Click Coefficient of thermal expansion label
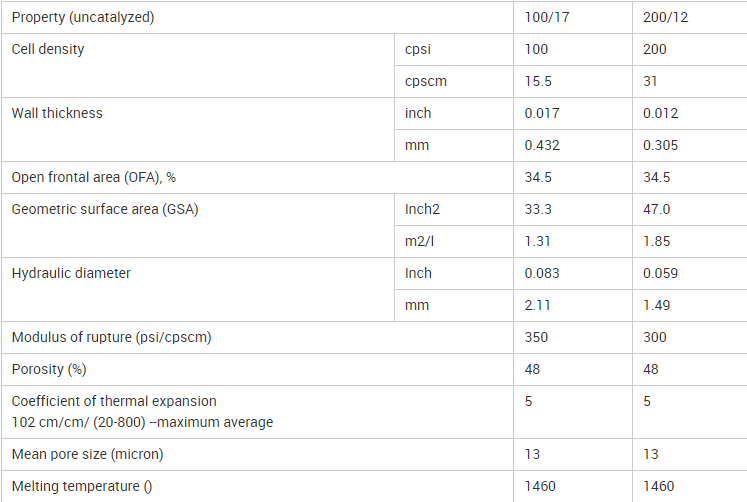The width and height of the screenshot is (747, 502). pyautogui.click(x=114, y=401)
